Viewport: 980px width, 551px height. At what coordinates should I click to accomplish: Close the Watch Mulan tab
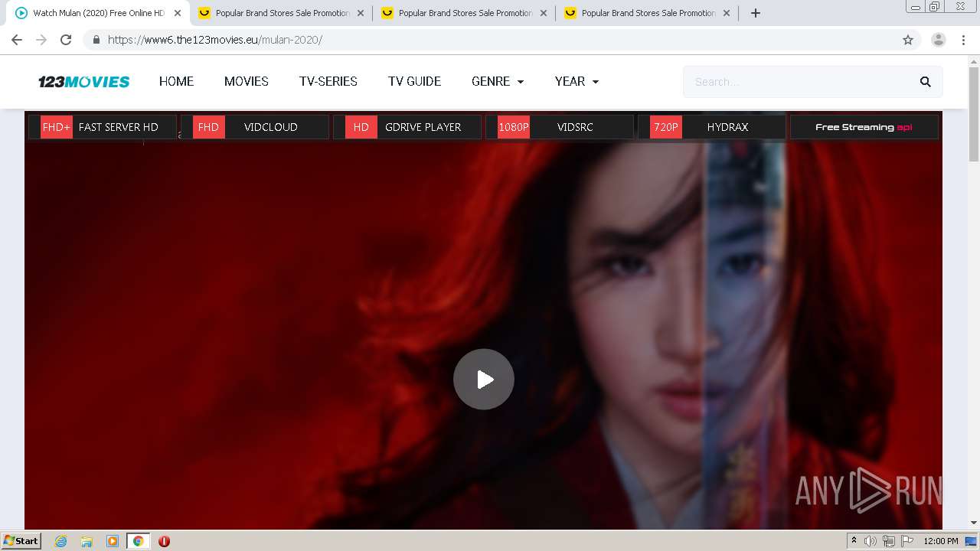coord(178,13)
